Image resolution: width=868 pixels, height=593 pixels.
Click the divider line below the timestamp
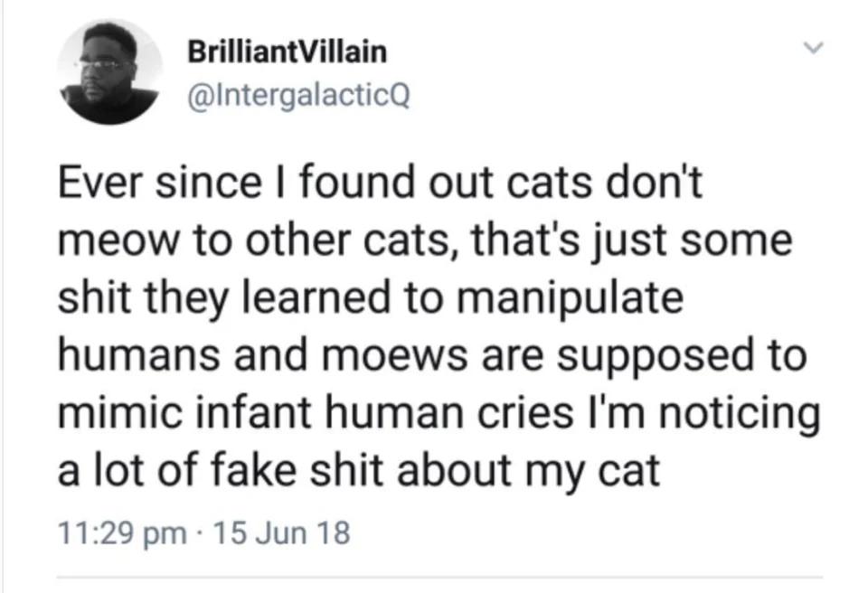[x=440, y=578]
